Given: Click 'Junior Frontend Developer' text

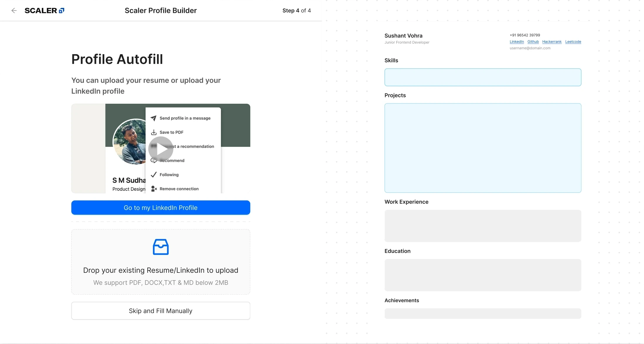Looking at the screenshot, I should click(x=407, y=42).
